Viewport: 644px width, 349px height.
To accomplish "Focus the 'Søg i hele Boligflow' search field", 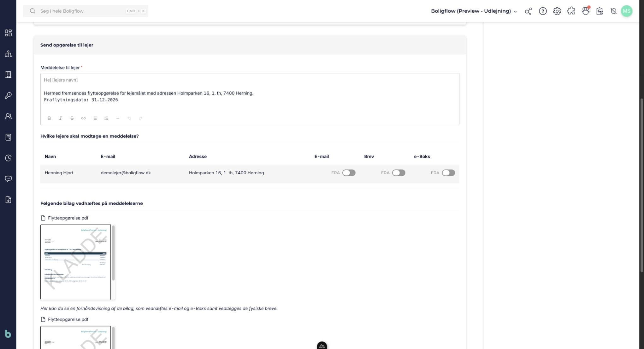I will pyautogui.click(x=86, y=11).
